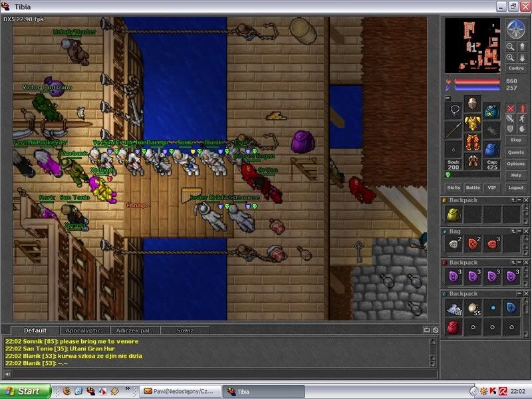
Task: Close the Bag container
Action: point(526,231)
